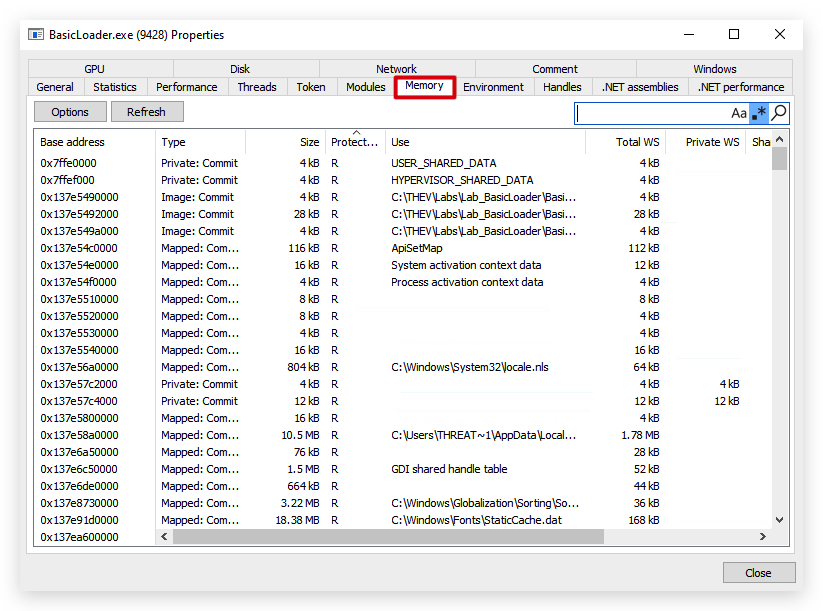Select the Token tab
Image resolution: width=823 pixels, height=611 pixels.
pos(311,87)
